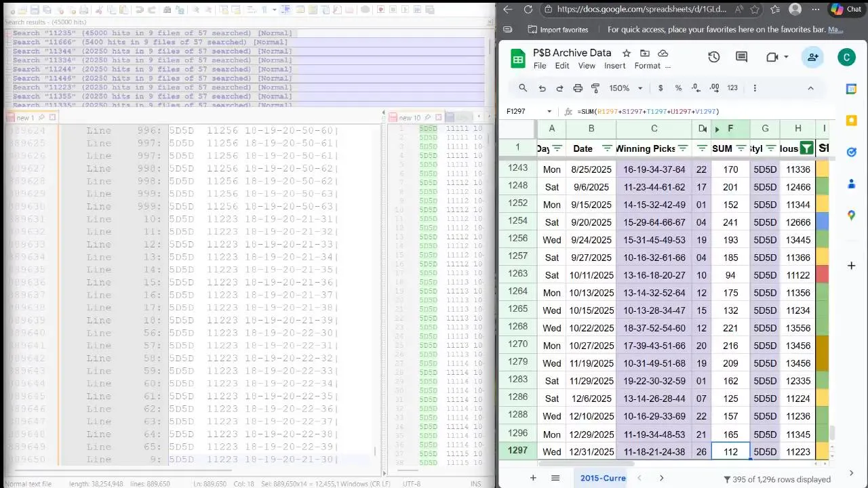Format the cell as percent
Viewport: 868px width, 488px height.
(x=678, y=88)
